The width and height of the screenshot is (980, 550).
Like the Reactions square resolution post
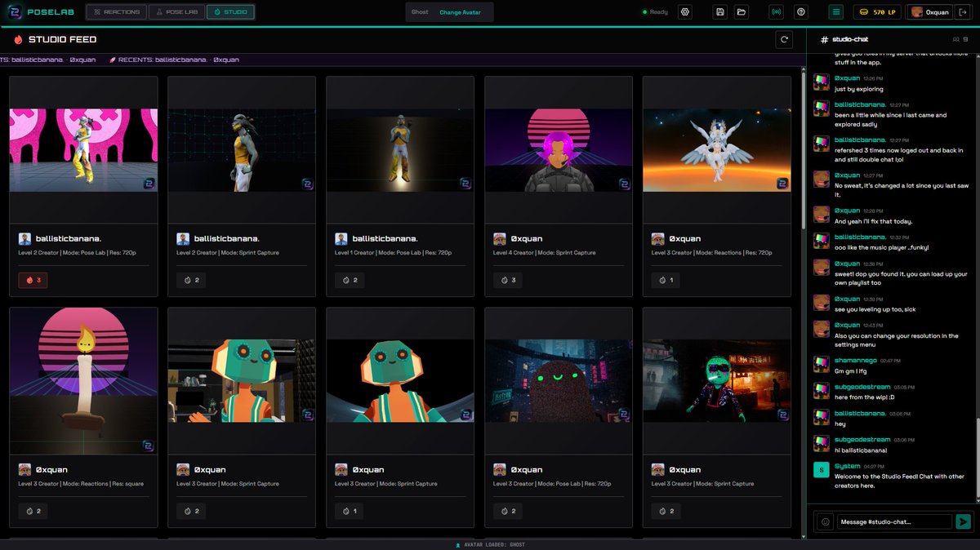pos(33,511)
